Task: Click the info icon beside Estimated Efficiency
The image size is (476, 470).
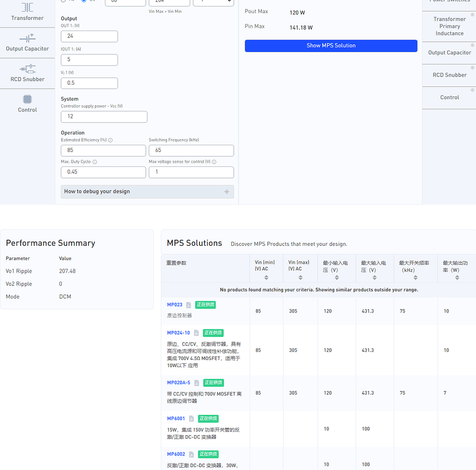Action: pos(111,140)
